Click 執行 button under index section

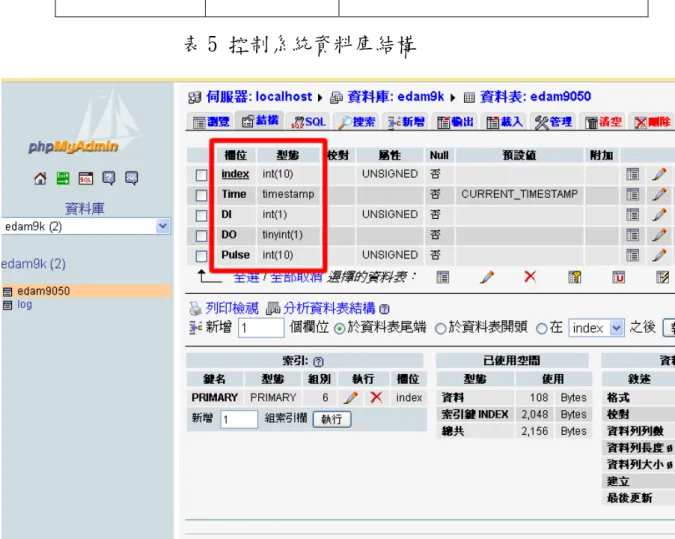pos(332,419)
